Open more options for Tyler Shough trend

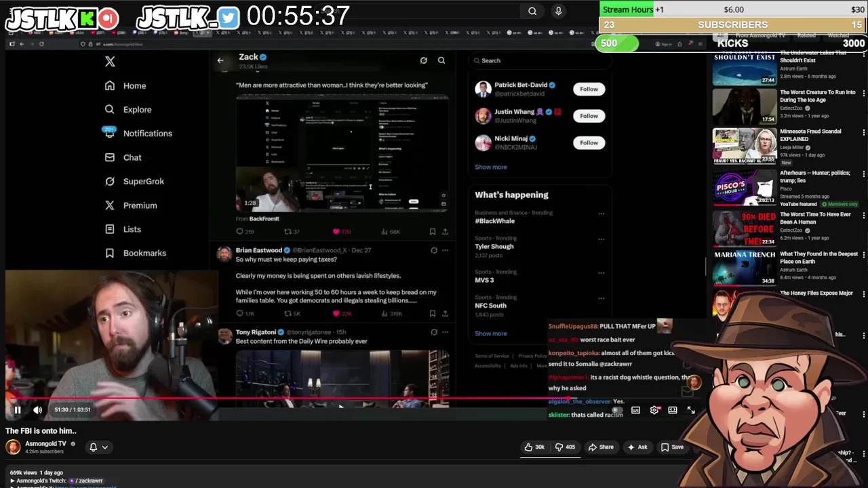pos(601,239)
